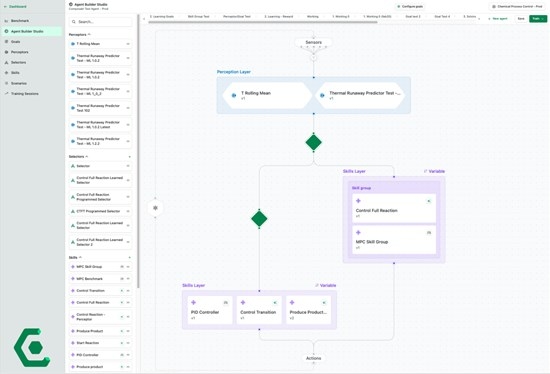Screen dimensions: 550x374
Task: Select Control Full Reaction Learned Selector 2 item
Action: (x=100, y=242)
